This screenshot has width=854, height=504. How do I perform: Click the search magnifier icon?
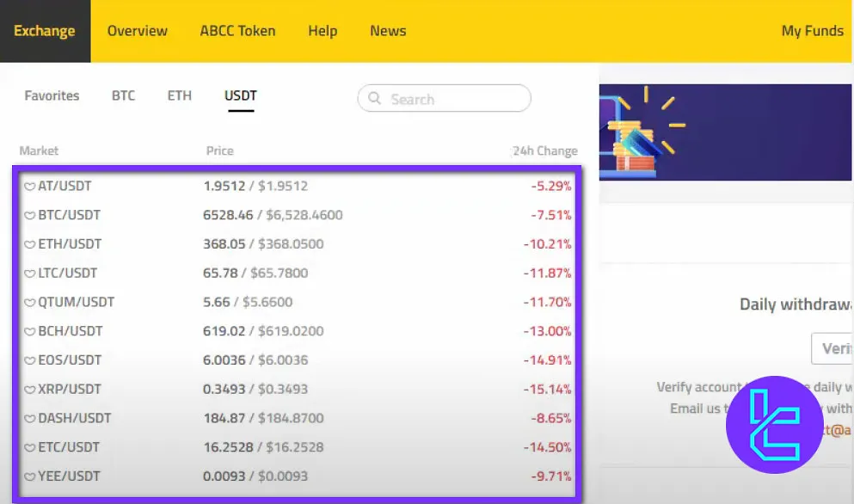[373, 98]
